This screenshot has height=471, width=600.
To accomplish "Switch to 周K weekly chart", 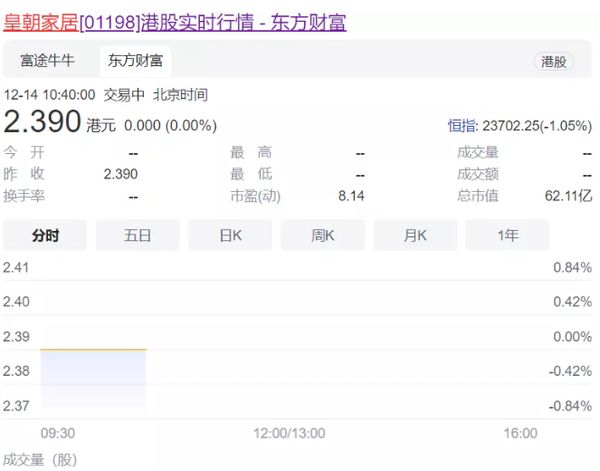I will (x=323, y=236).
